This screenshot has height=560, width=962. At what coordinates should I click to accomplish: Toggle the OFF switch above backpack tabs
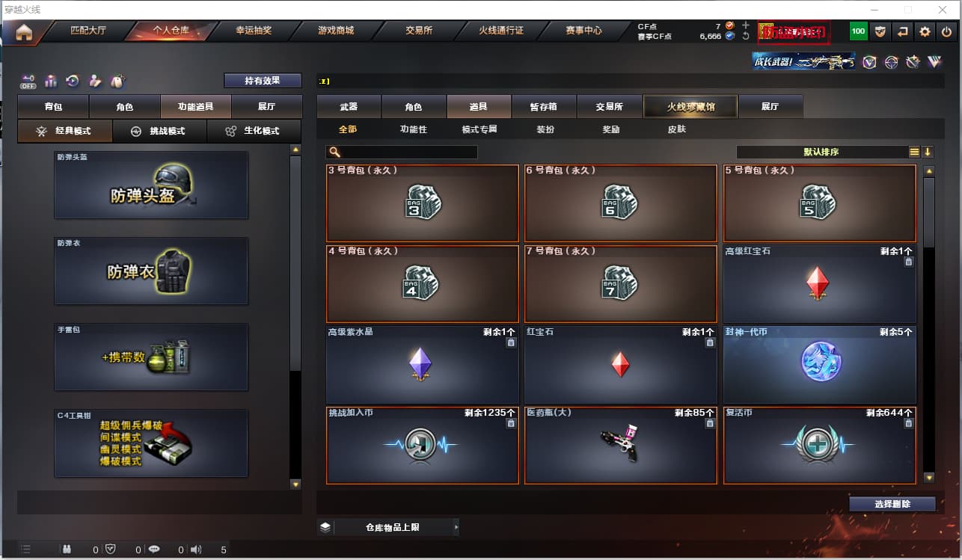point(28,81)
